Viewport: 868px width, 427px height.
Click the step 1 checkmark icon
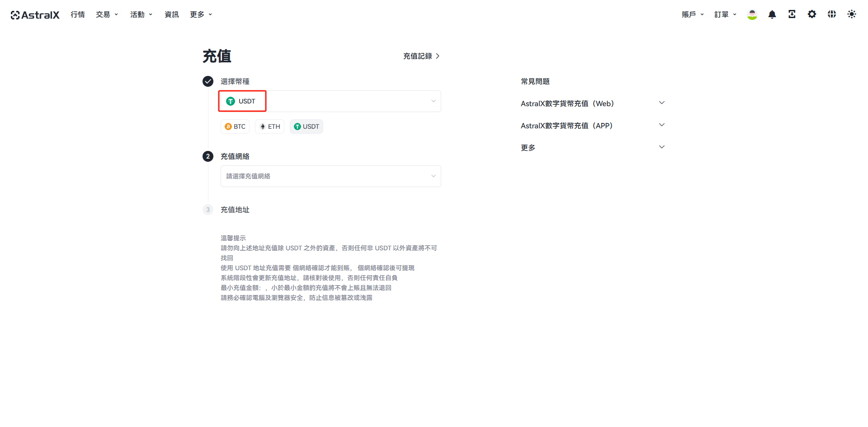click(x=208, y=81)
